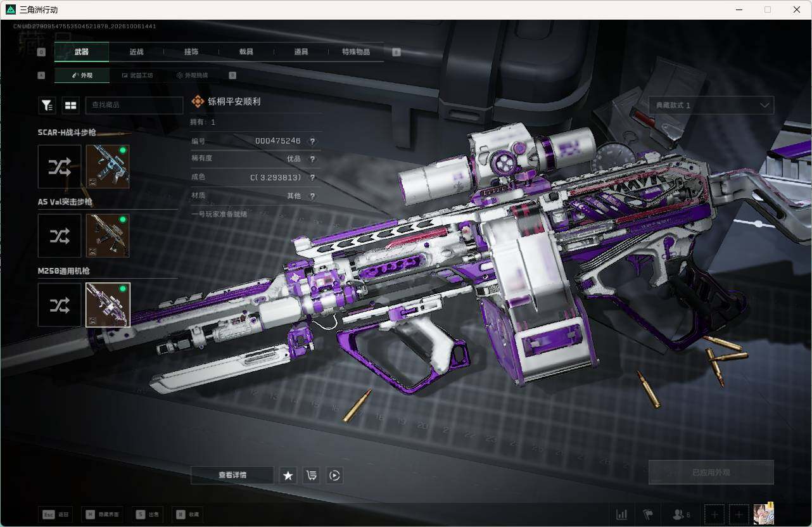Screen dimensions: 812x527
Task: Click the 已应用外观 button
Action: coord(711,473)
